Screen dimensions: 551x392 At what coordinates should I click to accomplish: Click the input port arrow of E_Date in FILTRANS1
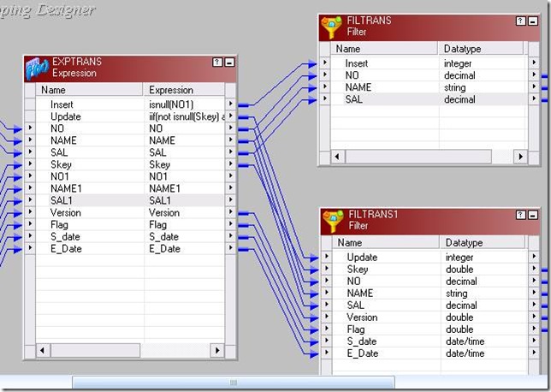point(327,352)
